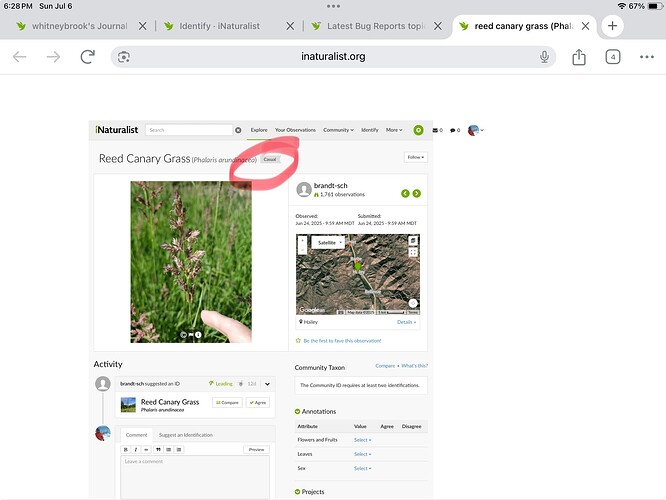The height and width of the screenshot is (500, 666).
Task: Open the Flowers and Fruits Select dropdown
Action: tap(362, 440)
